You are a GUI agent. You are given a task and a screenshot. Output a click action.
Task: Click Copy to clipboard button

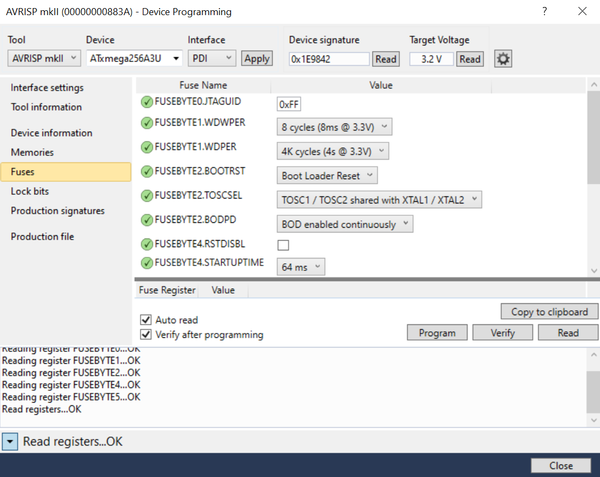549,312
